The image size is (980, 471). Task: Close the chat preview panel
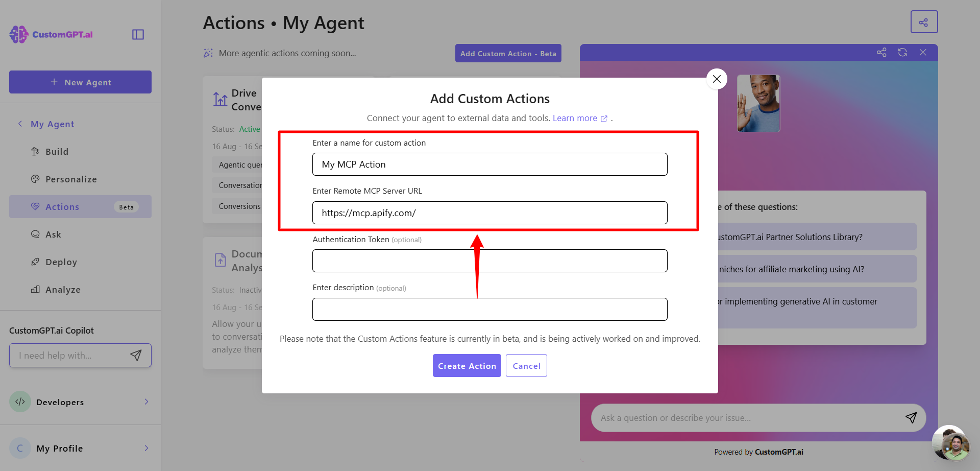click(923, 52)
